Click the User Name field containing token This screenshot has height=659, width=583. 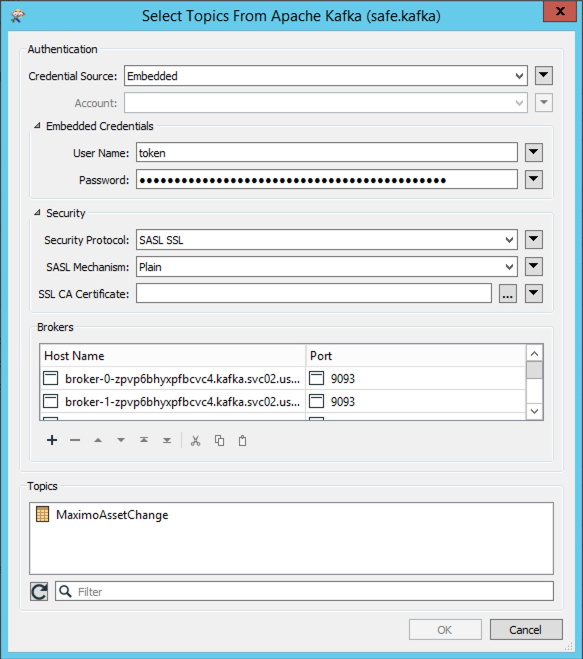pos(327,153)
